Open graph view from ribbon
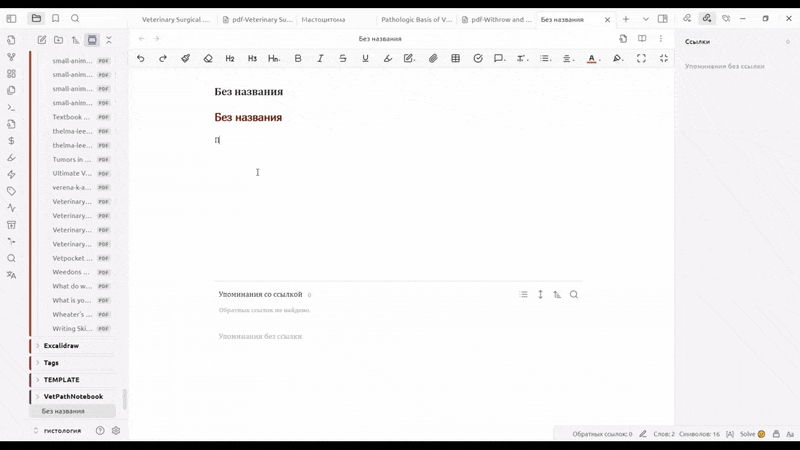The height and width of the screenshot is (450, 800). 11,57
